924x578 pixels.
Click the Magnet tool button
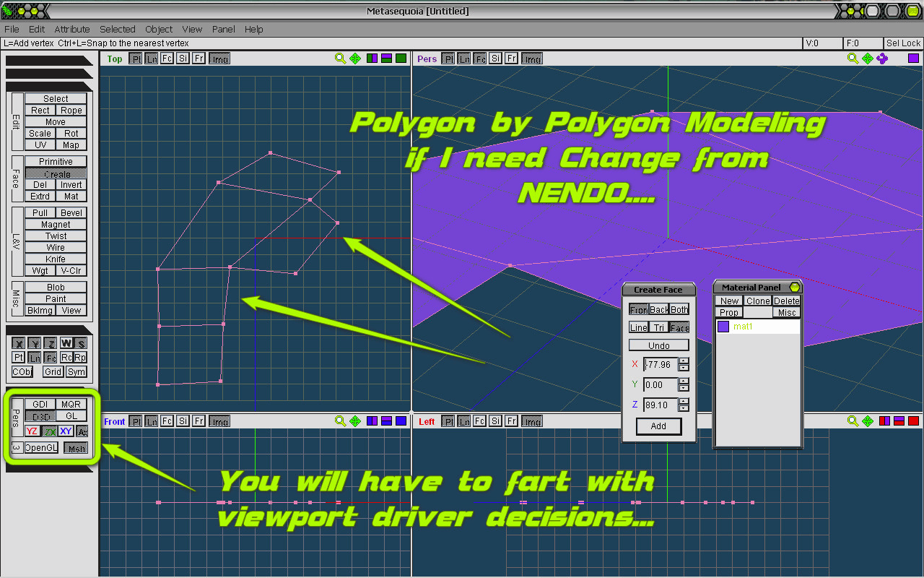click(x=56, y=224)
